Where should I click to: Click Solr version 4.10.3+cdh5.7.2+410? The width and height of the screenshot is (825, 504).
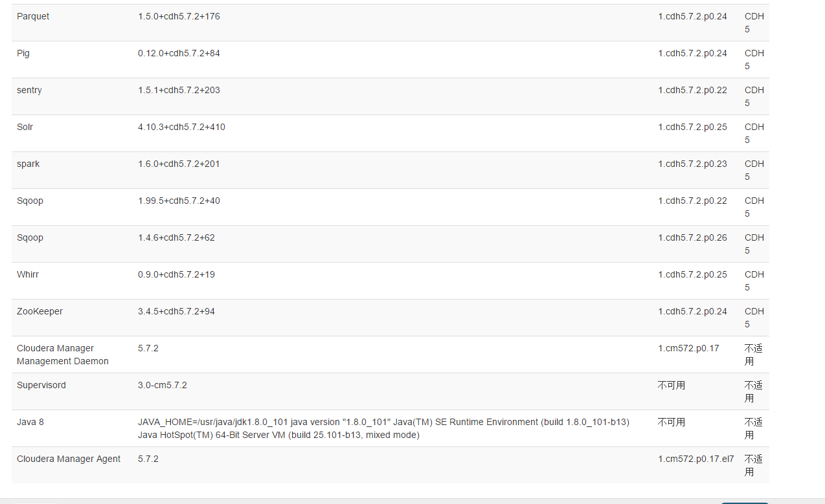pos(181,127)
